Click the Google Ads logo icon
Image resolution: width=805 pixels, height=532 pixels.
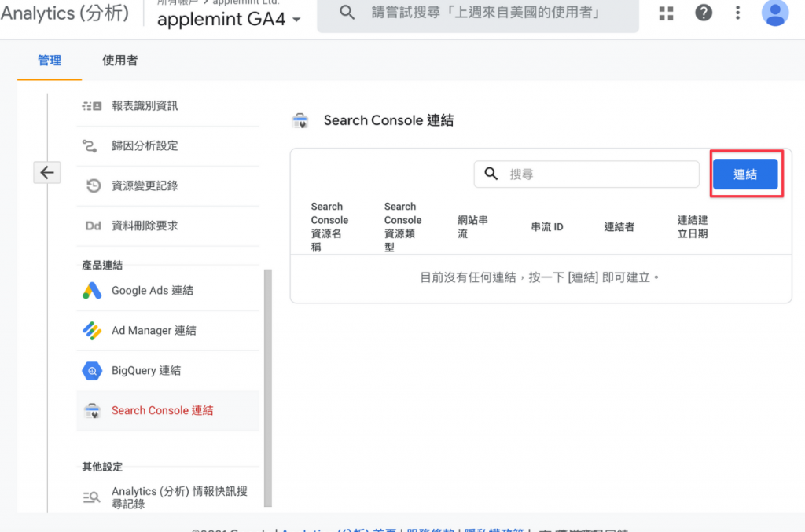tap(92, 291)
